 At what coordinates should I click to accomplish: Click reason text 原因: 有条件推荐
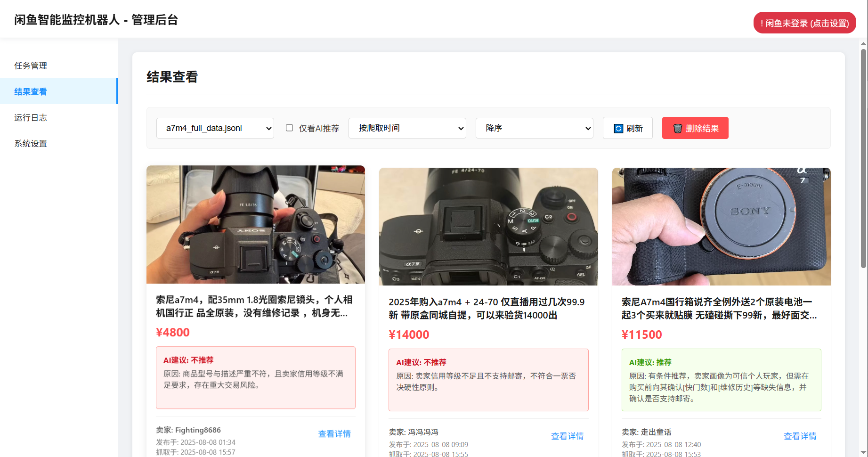[719, 387]
